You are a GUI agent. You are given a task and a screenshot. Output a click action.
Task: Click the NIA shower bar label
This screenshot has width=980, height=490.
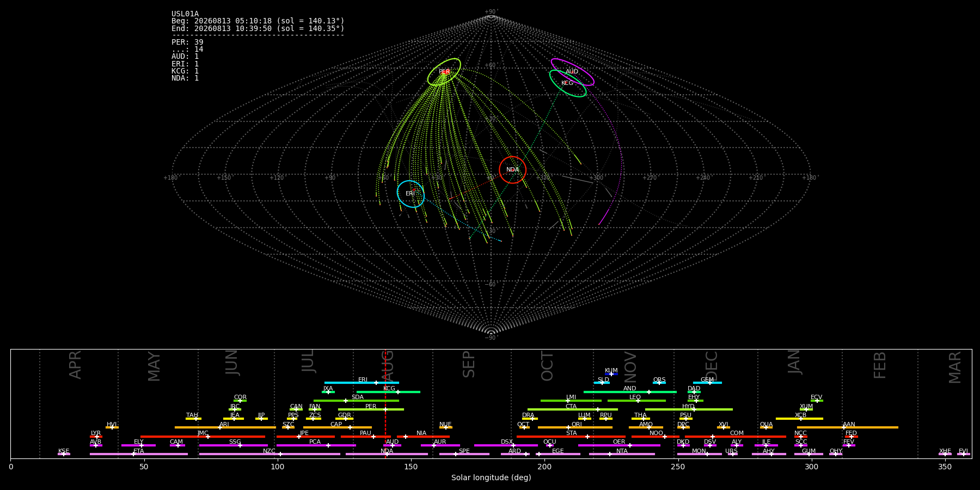point(421,433)
